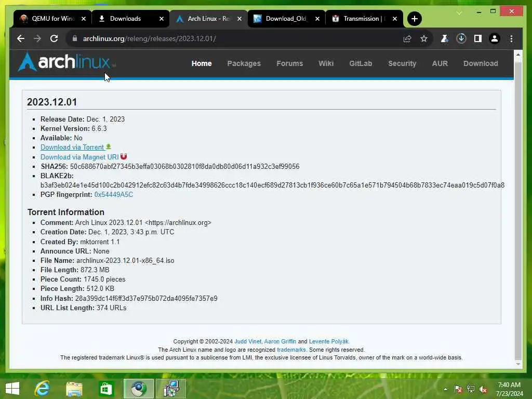
Task: Click the share page icon in address bar
Action: point(407,38)
